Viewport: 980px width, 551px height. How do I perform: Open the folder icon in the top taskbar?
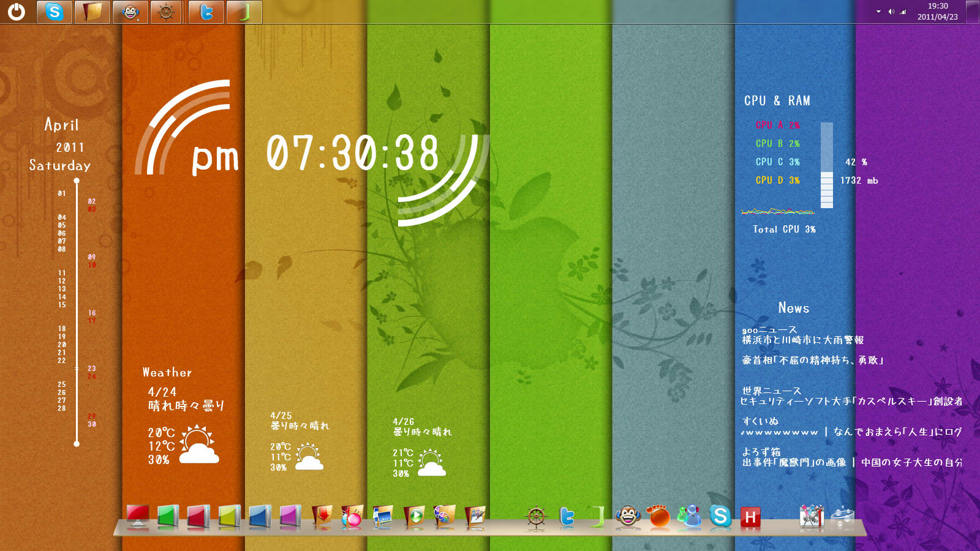click(92, 12)
